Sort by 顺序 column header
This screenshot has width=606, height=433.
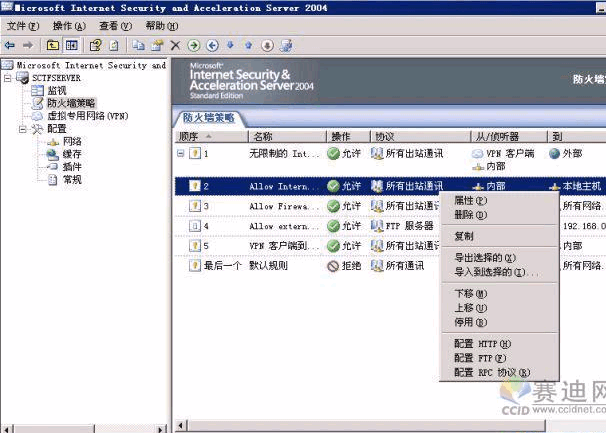coord(211,136)
